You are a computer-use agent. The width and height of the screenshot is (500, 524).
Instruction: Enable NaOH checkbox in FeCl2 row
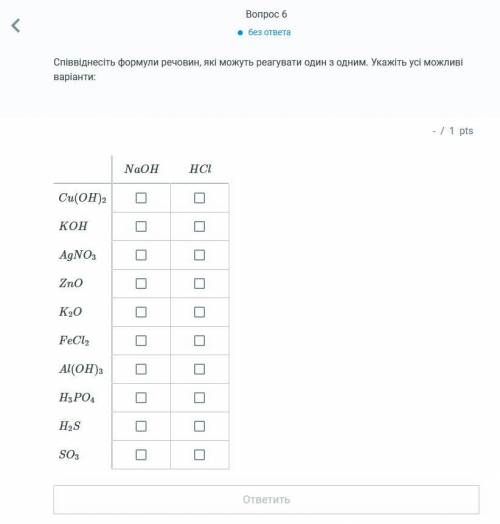[141, 341]
